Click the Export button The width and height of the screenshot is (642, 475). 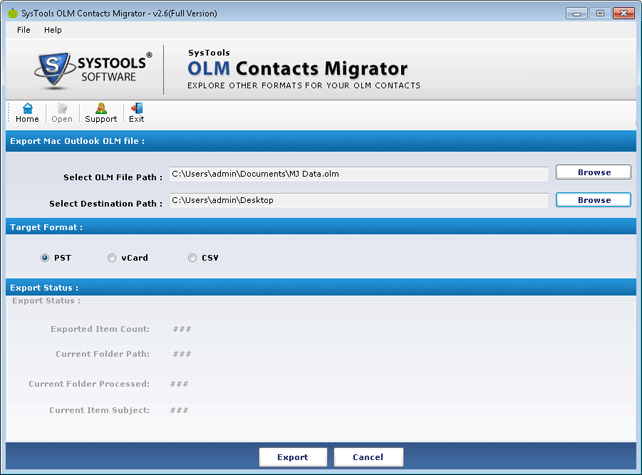tap(293, 457)
